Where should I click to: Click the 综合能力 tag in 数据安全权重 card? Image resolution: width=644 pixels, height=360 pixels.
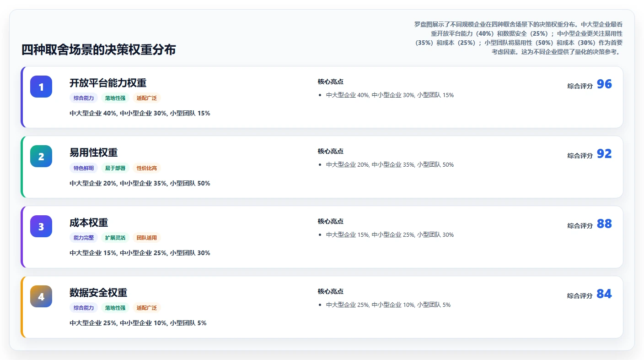click(x=84, y=308)
